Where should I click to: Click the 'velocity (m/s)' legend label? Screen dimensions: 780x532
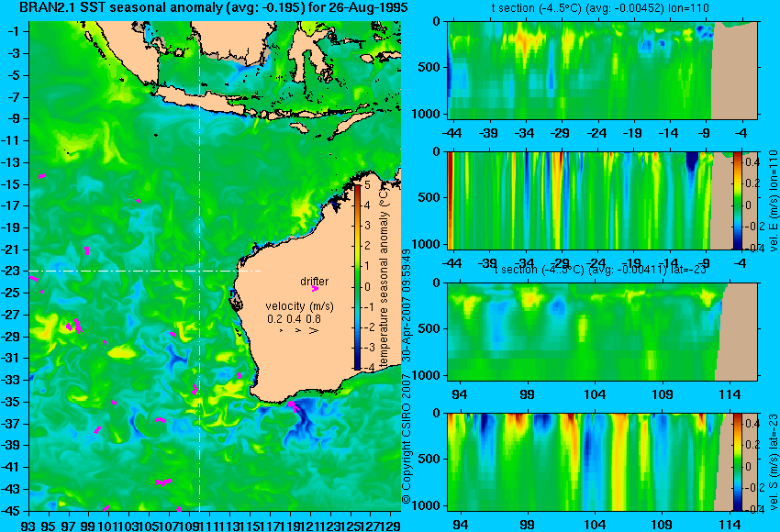[x=299, y=305]
